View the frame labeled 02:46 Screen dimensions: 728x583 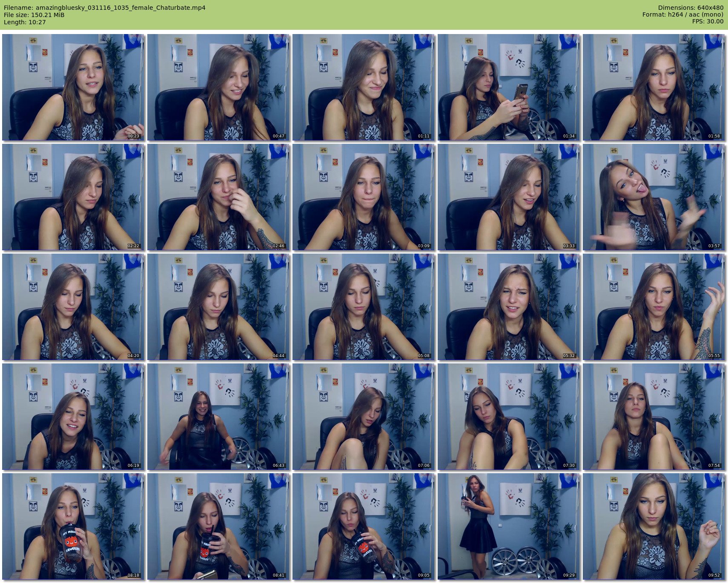click(218, 197)
